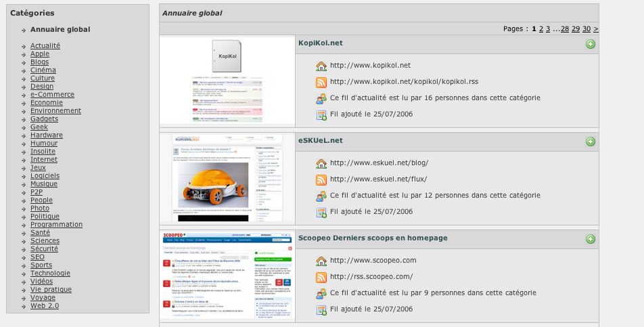Click the green plus icon for KopiKol.net
This screenshot has width=644, height=327.
click(590, 44)
